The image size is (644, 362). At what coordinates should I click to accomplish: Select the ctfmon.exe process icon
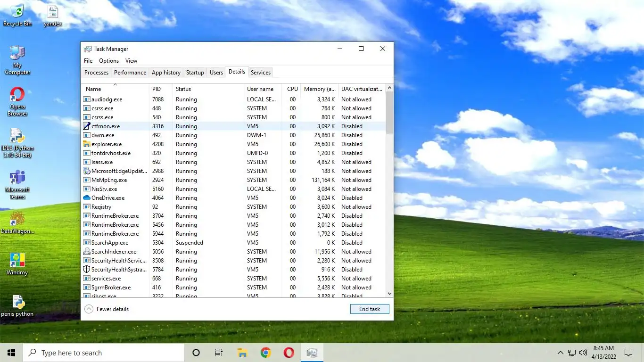pyautogui.click(x=87, y=126)
